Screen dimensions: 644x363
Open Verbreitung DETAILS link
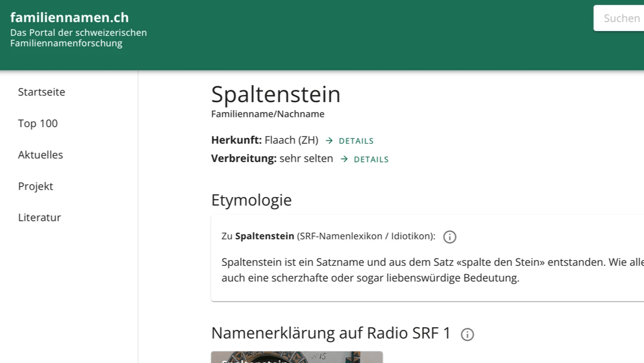pos(365,159)
